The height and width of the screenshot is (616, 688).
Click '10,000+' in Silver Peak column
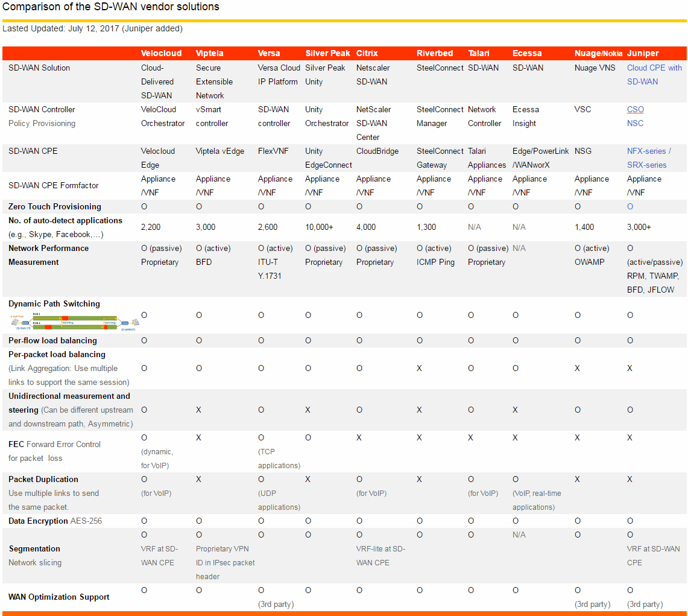[319, 227]
